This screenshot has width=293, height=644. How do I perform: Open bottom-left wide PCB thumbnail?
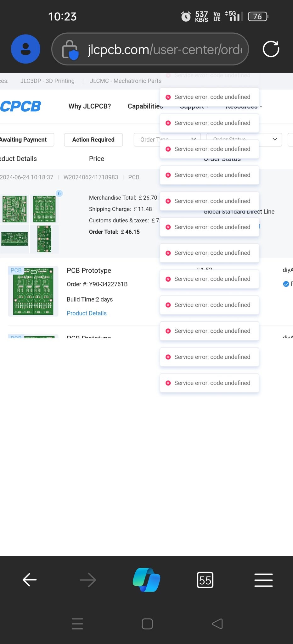[x=14, y=239]
